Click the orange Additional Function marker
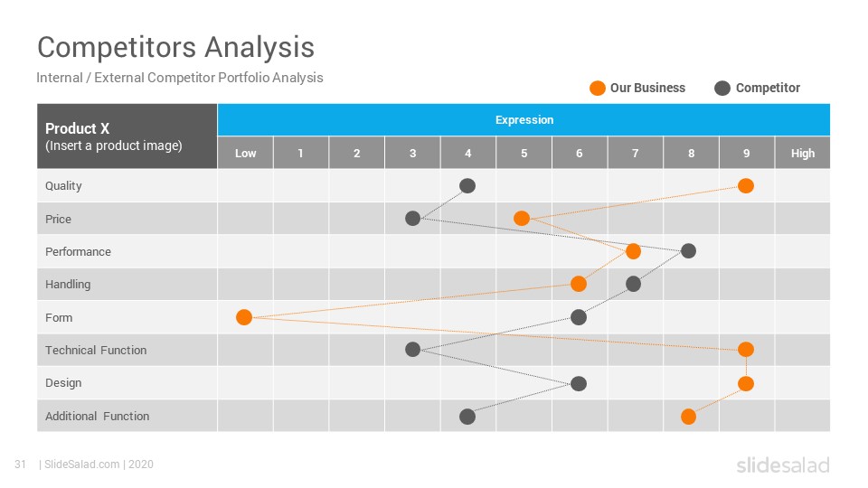 click(688, 417)
